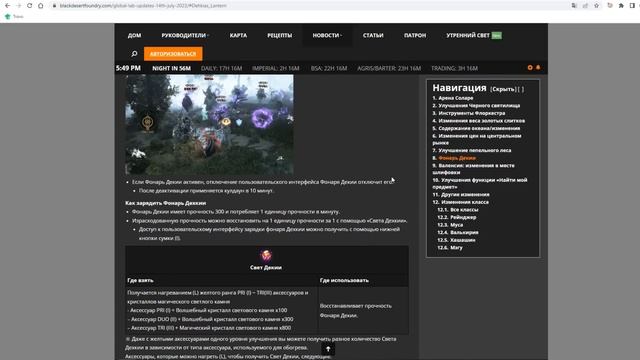Go to section 11. Другие изменения
This screenshot has height=360, width=640.
tap(461, 195)
